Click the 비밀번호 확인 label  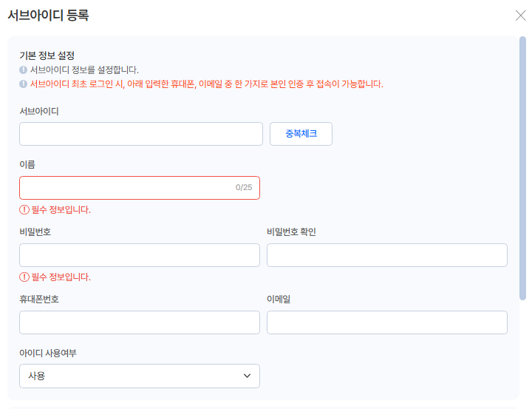291,232
